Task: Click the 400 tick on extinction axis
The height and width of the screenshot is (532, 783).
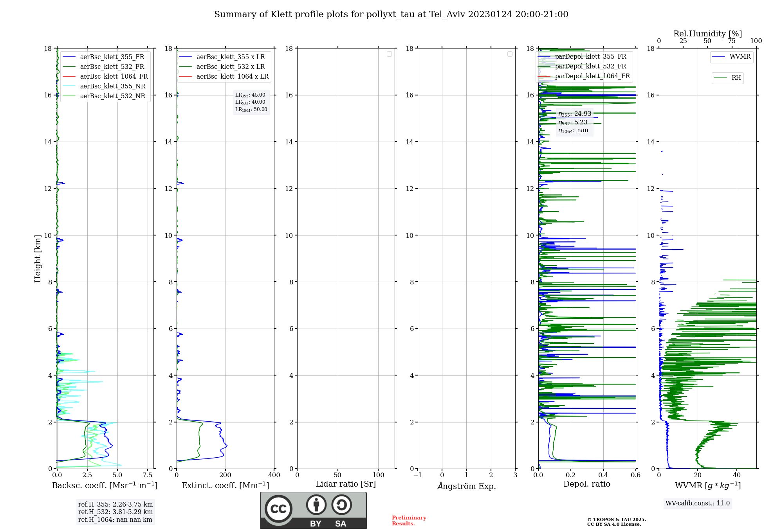Action: tap(274, 475)
